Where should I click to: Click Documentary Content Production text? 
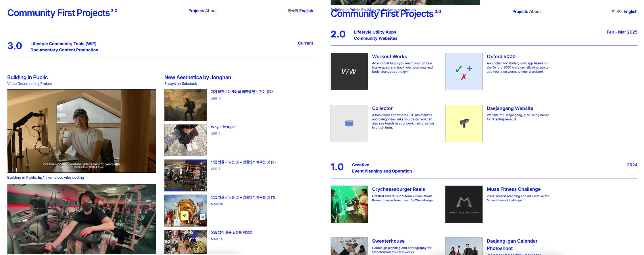pos(64,50)
